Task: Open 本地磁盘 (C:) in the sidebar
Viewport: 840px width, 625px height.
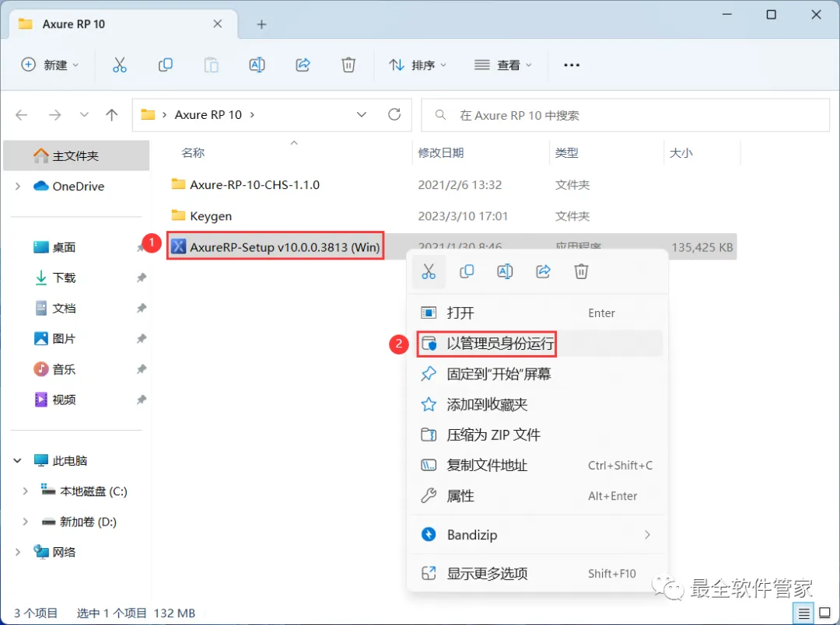Action: 93,491
